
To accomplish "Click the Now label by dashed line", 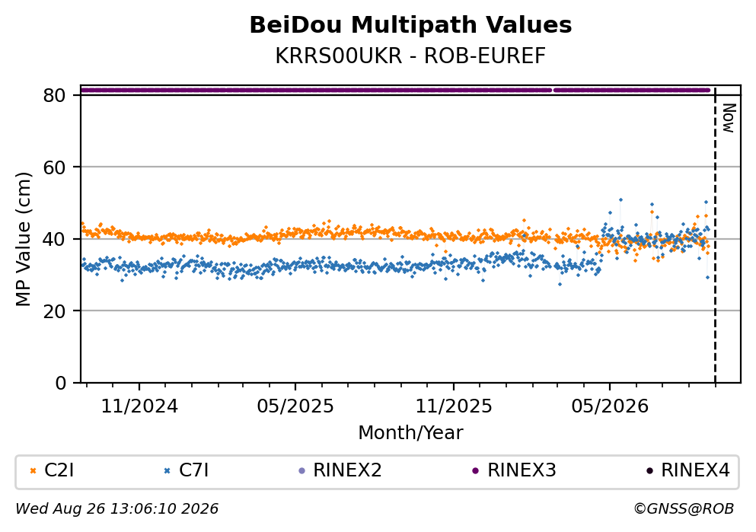I will [x=729, y=118].
